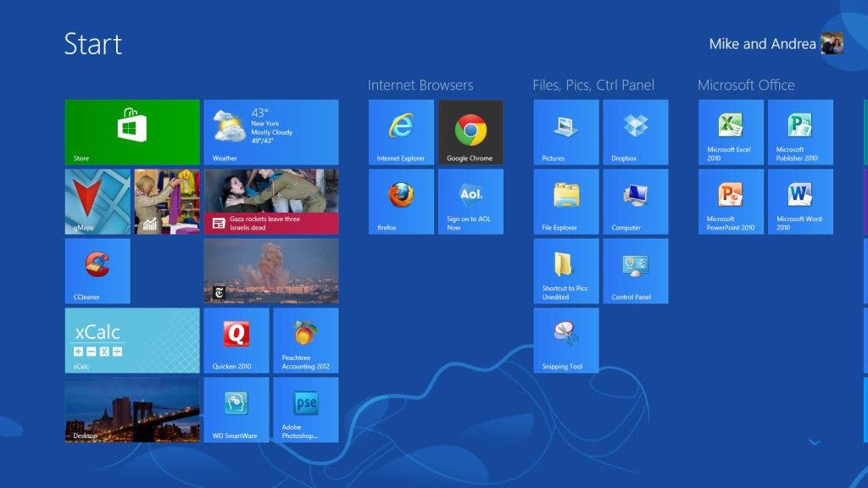This screenshot has width=868, height=488.
Task: Open Shortcut to Pics Unedited folder tile
Action: 566,271
